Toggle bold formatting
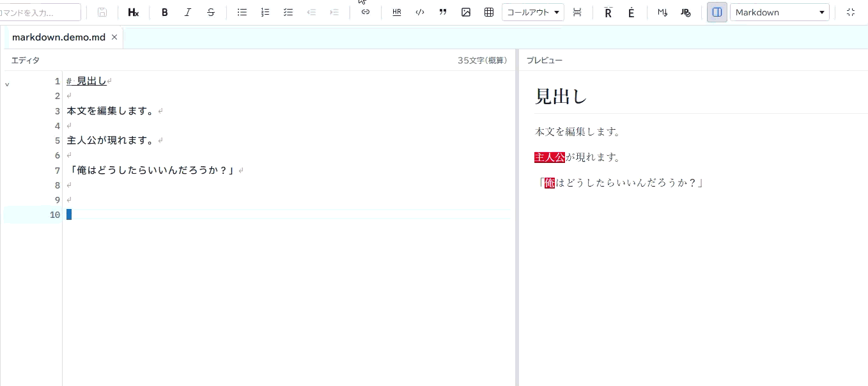This screenshot has width=868, height=386. (165, 12)
